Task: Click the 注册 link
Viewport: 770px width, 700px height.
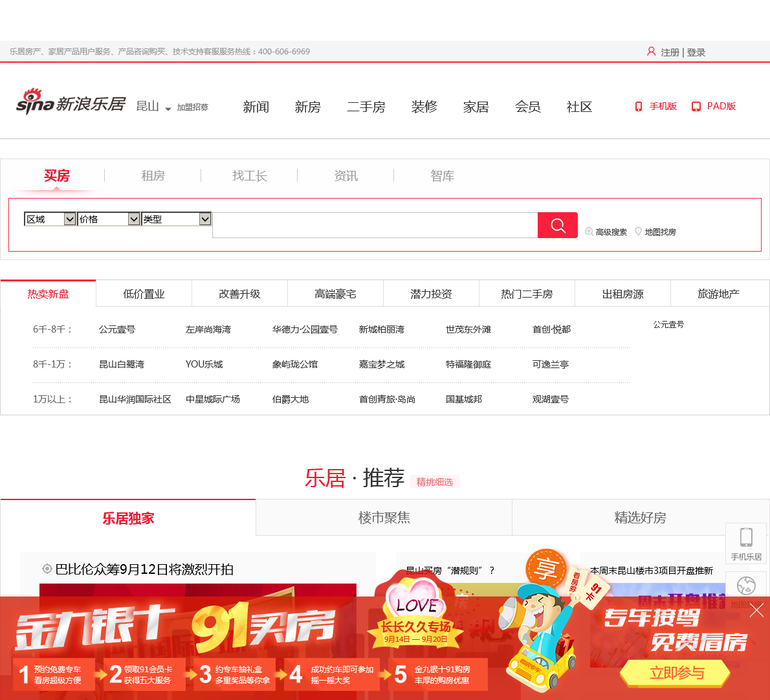Action: point(670,52)
